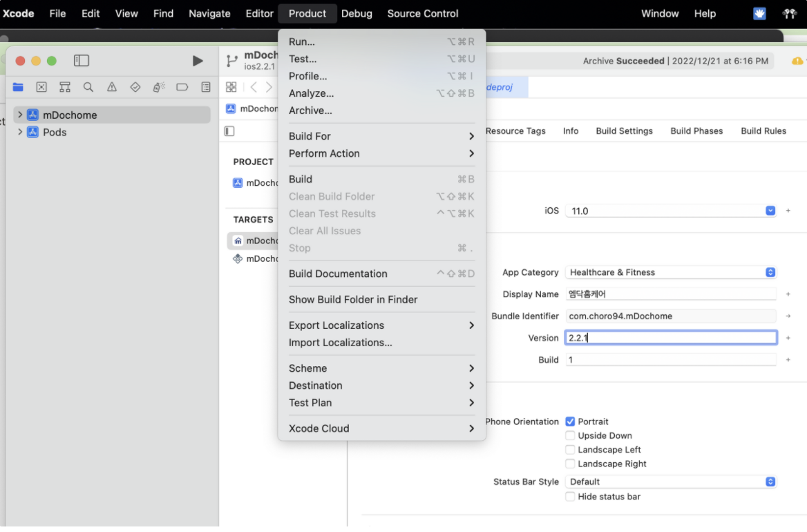Click the yellow warning indicator in the toolbar
This screenshot has width=807, height=532.
[x=797, y=61]
